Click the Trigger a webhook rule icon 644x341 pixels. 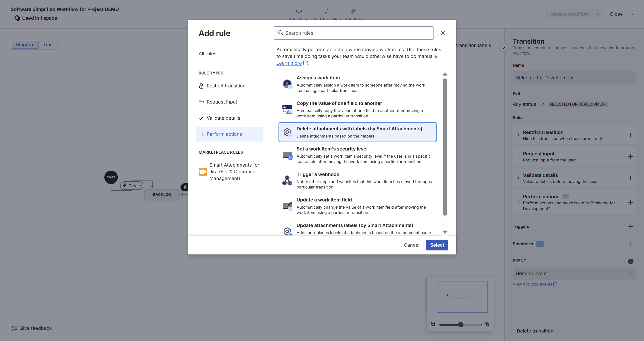click(x=287, y=180)
